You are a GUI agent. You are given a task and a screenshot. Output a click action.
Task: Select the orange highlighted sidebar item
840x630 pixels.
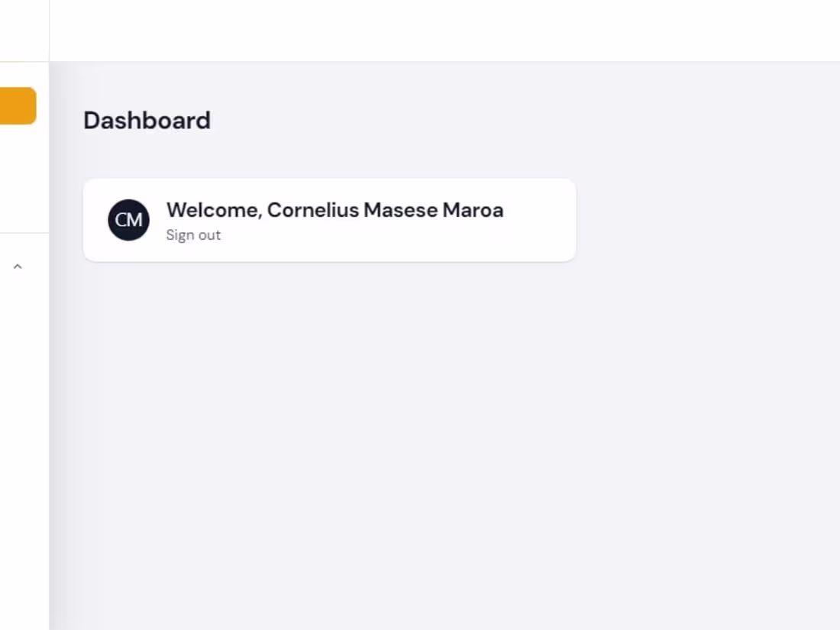[18, 105]
